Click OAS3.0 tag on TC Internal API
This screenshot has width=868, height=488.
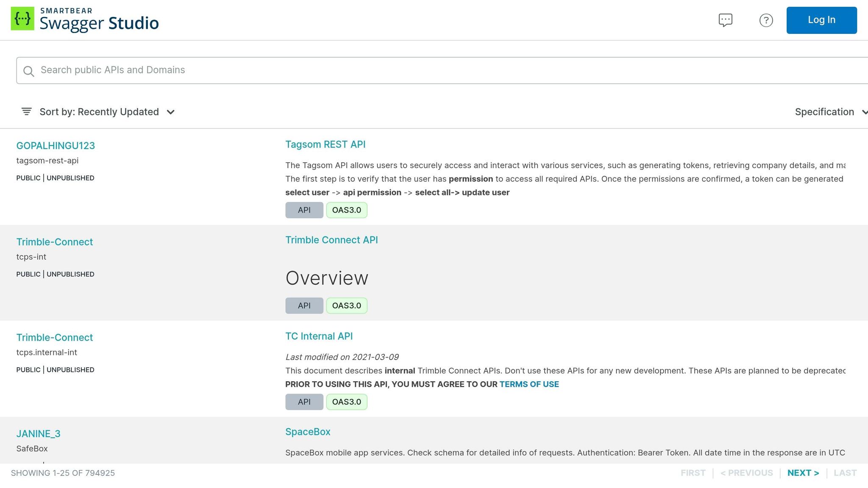(x=347, y=402)
